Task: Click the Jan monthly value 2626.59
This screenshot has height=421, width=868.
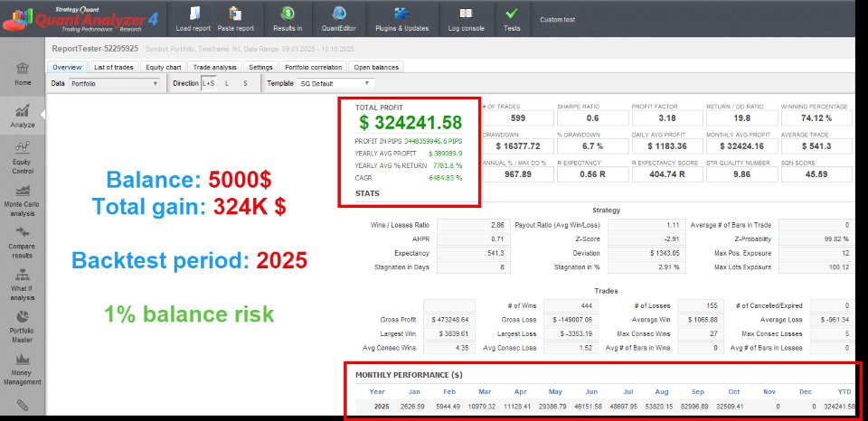Action: tap(412, 407)
